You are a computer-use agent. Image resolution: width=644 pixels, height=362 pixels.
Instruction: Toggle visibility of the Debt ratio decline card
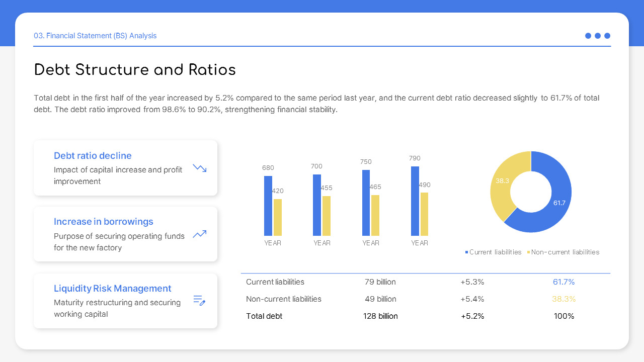pos(125,167)
